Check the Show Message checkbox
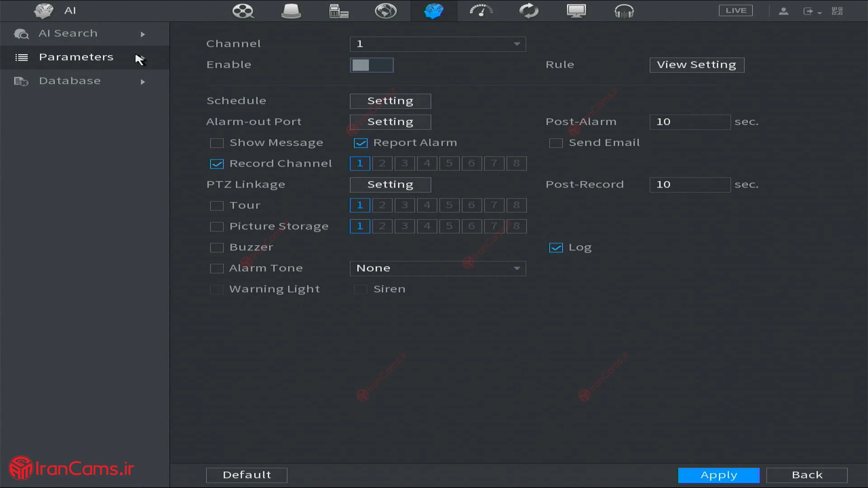868x488 pixels. point(217,143)
